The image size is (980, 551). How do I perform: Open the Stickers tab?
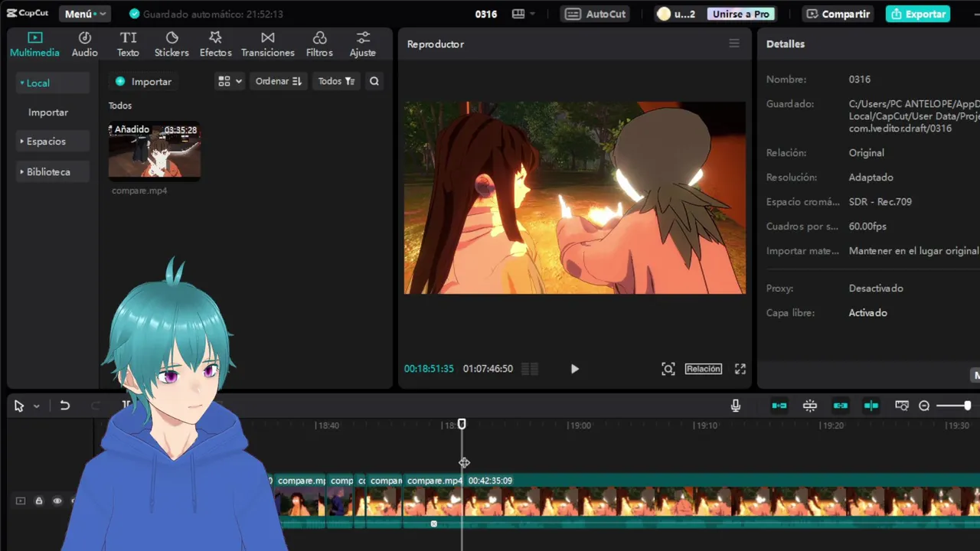[x=171, y=44]
